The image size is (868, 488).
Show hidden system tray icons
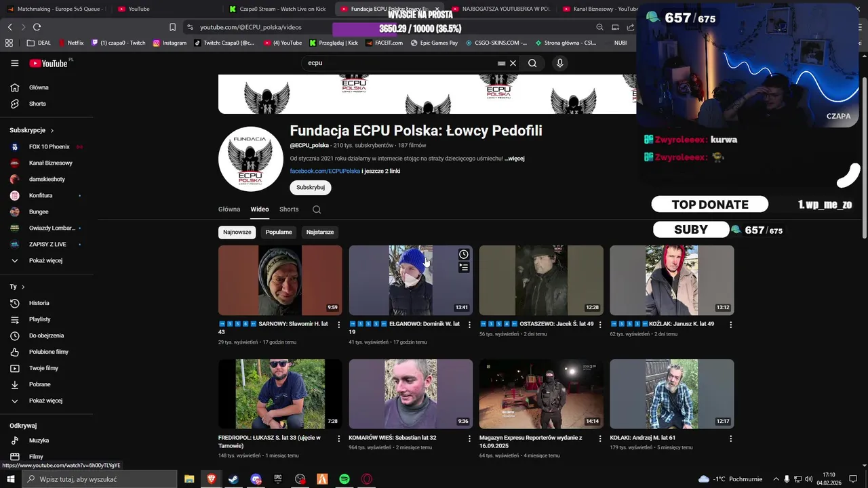(x=776, y=479)
